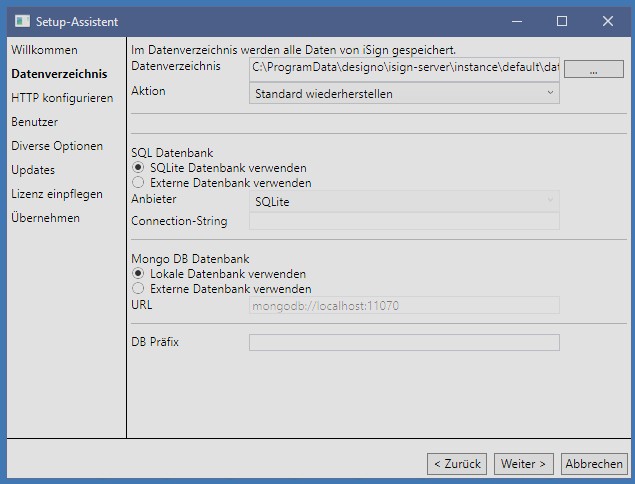This screenshot has height=484, width=635.
Task: Click the SQL Datenbank section heading
Action: (x=172, y=153)
